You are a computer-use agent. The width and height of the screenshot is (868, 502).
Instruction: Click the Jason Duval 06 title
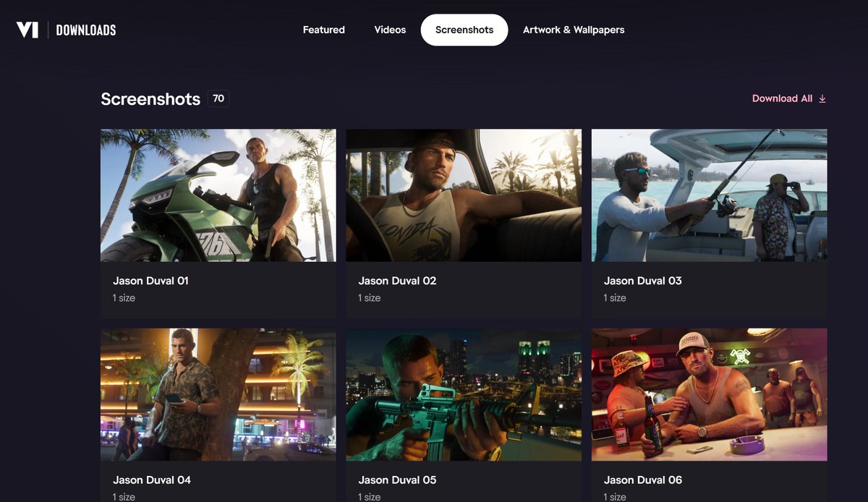(643, 480)
